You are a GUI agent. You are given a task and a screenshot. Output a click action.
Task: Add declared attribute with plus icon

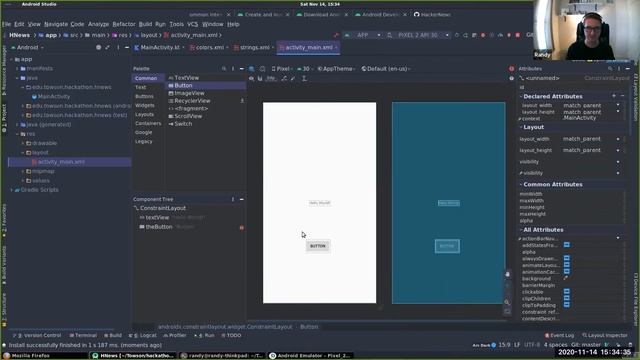pyautogui.click(x=614, y=96)
